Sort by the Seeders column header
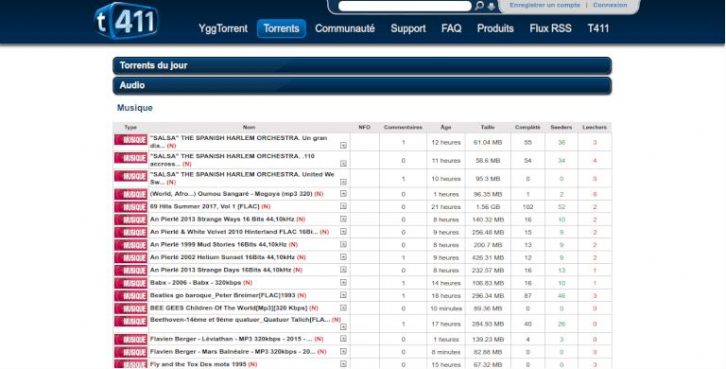This screenshot has height=369, width=726. tap(561, 127)
